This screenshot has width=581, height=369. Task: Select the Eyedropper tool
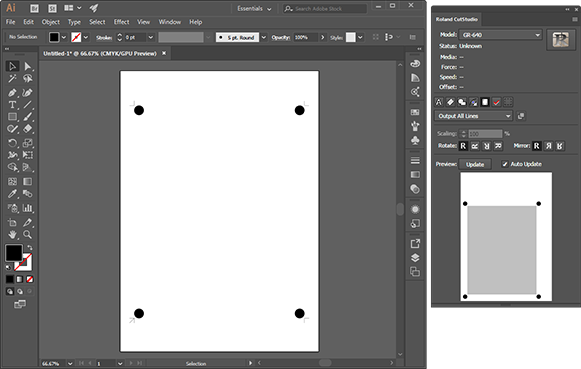tap(12, 193)
